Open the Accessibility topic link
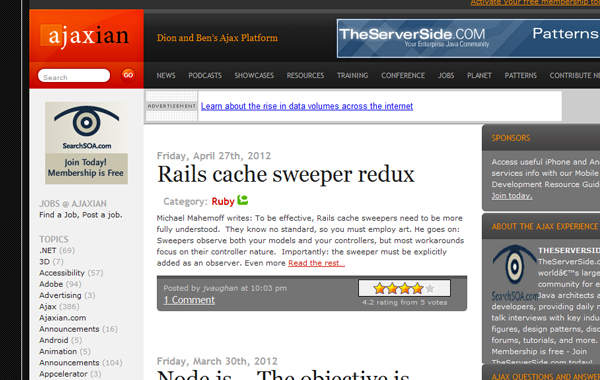600x380 pixels. [x=62, y=273]
